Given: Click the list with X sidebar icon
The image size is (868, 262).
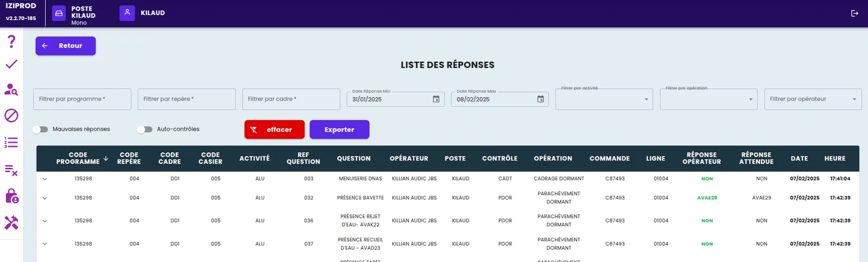Looking at the screenshot, I should tap(11, 170).
